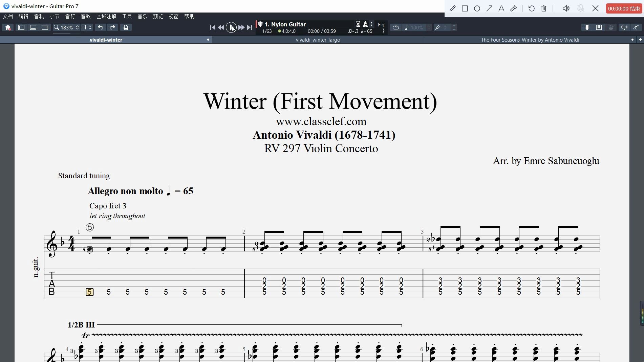
Task: Print the score
Action: [126, 27]
